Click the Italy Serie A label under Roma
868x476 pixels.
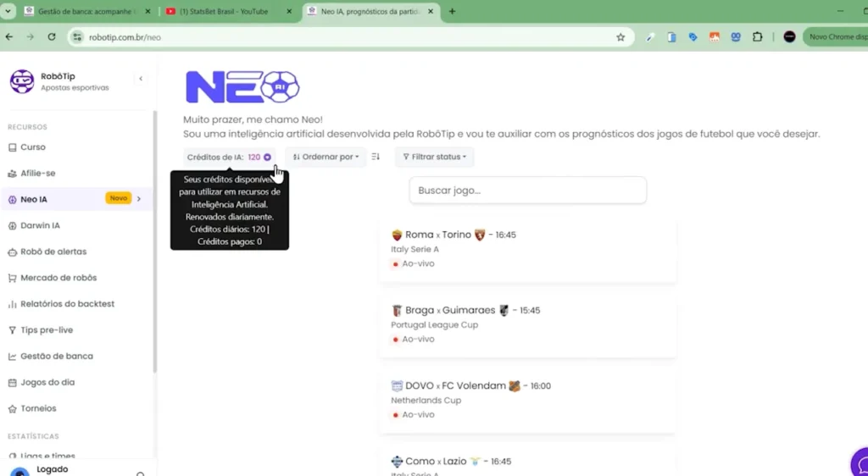[415, 249]
